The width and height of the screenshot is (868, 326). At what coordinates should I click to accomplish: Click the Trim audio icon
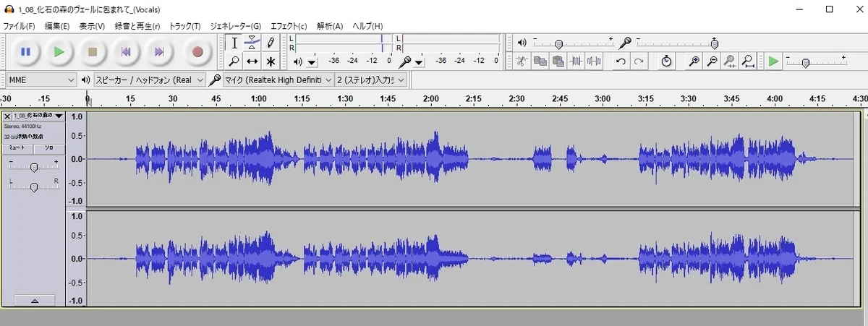coord(576,61)
